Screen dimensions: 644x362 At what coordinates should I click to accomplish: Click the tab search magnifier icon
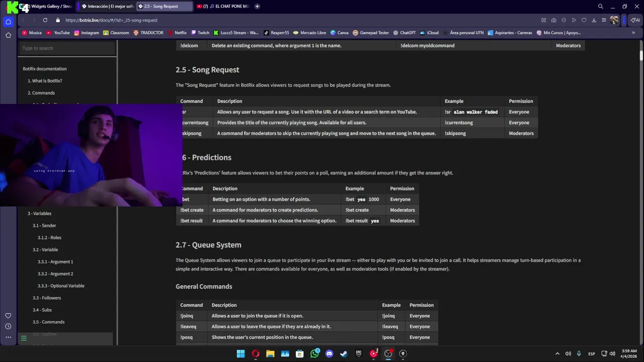click(600, 7)
